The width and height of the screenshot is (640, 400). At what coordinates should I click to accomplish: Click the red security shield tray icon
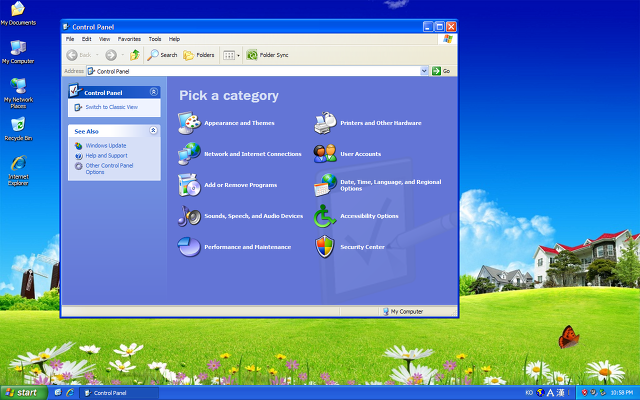coord(584,393)
